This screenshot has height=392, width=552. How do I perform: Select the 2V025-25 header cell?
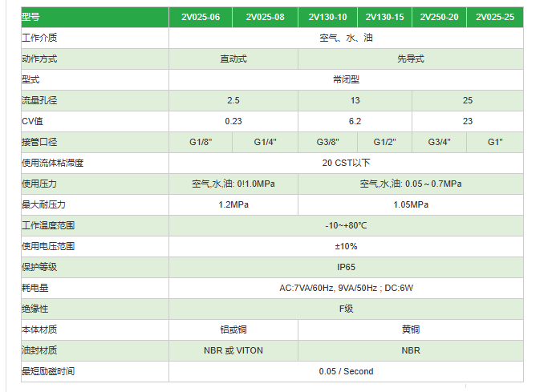(495, 17)
